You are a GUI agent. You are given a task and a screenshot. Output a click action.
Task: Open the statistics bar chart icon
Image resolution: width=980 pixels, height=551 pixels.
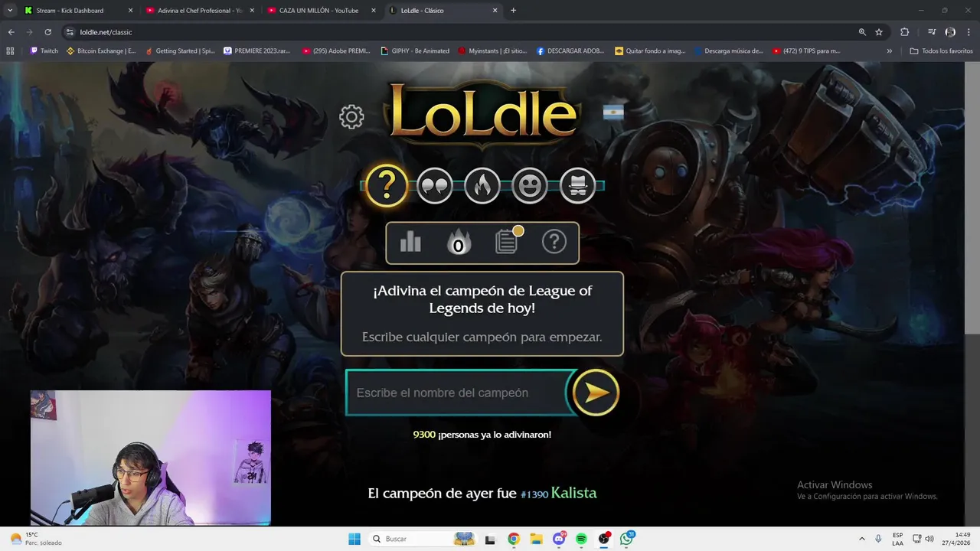pyautogui.click(x=410, y=243)
